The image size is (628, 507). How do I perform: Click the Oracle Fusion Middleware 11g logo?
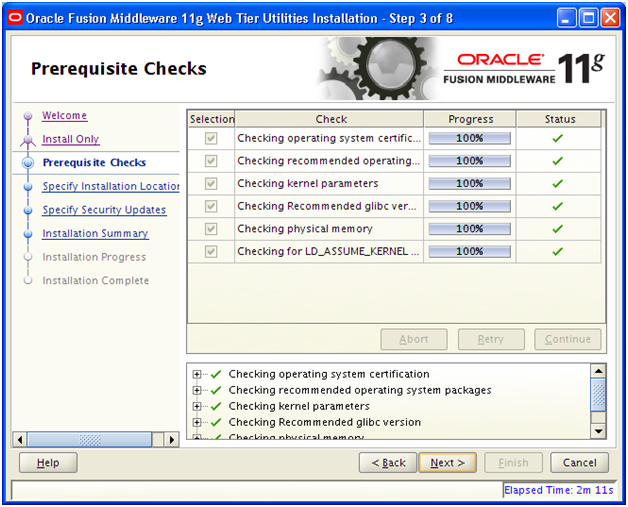524,68
